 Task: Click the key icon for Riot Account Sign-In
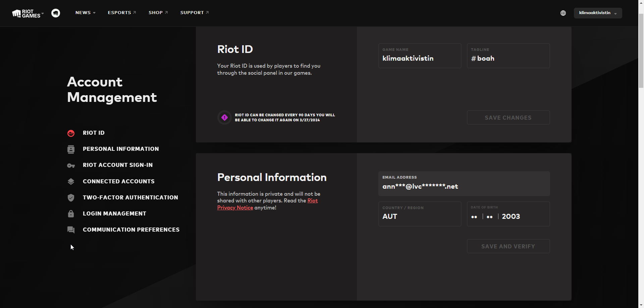[71, 166]
